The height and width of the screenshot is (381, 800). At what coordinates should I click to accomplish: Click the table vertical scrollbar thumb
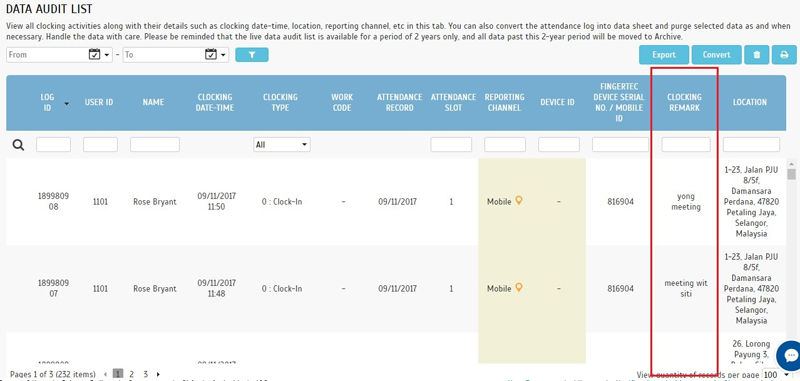click(x=791, y=174)
